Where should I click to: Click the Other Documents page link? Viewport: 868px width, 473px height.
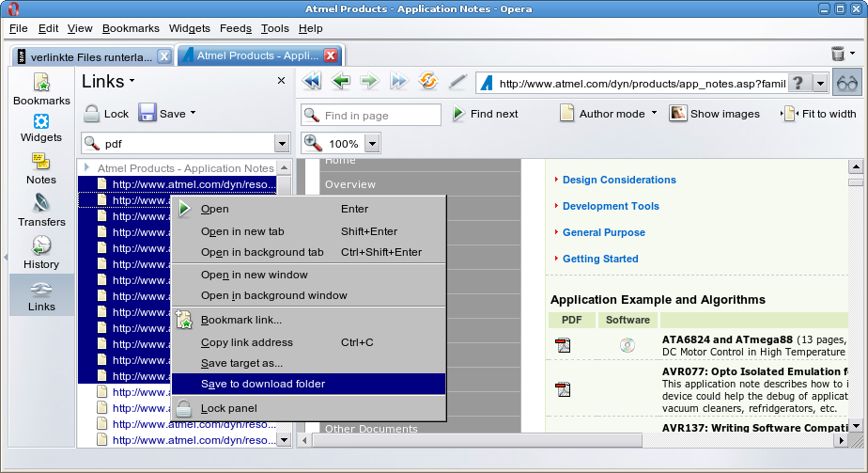pyautogui.click(x=371, y=428)
